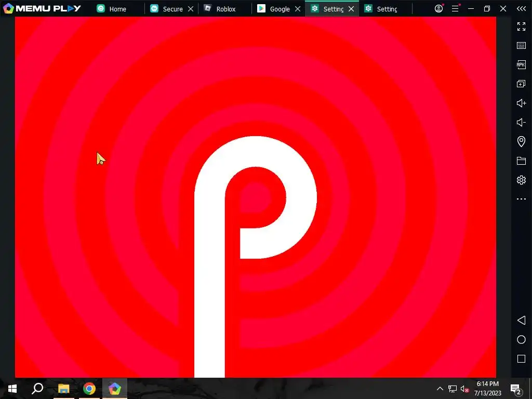Open the multi-instance manager icon
The height and width of the screenshot is (399, 532).
click(521, 84)
